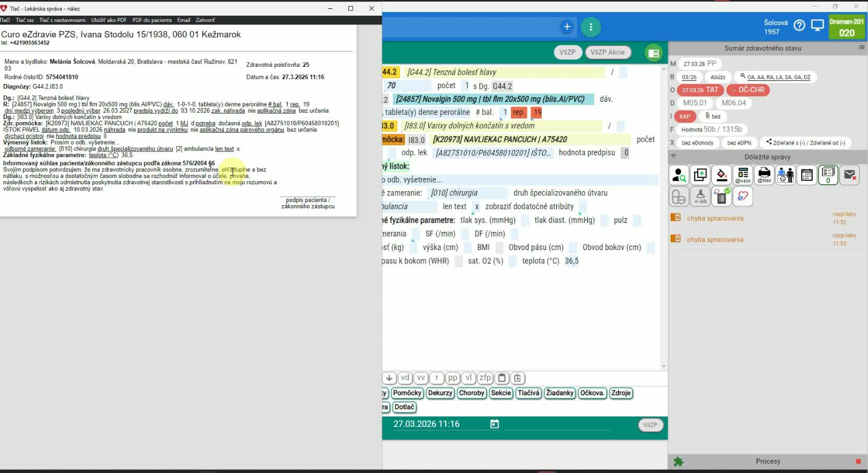
Task: Click the teplota field showing 36,5
Action: (x=571, y=261)
